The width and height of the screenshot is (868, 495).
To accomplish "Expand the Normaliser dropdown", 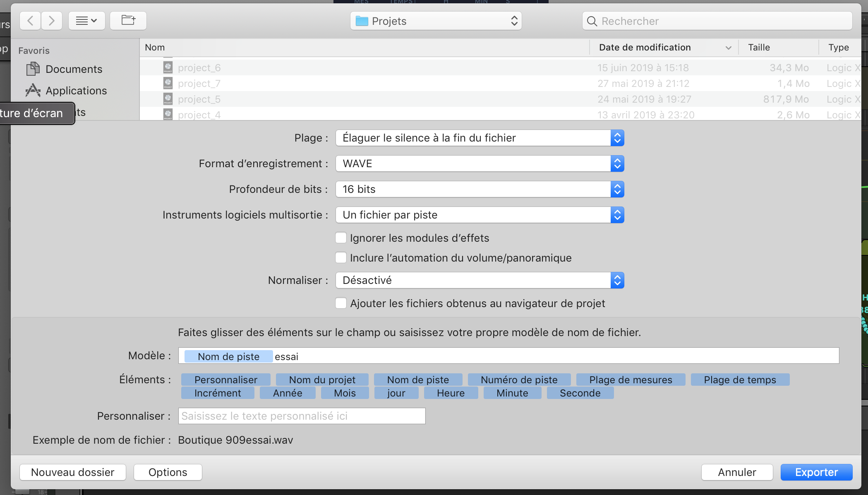I will 480,280.
